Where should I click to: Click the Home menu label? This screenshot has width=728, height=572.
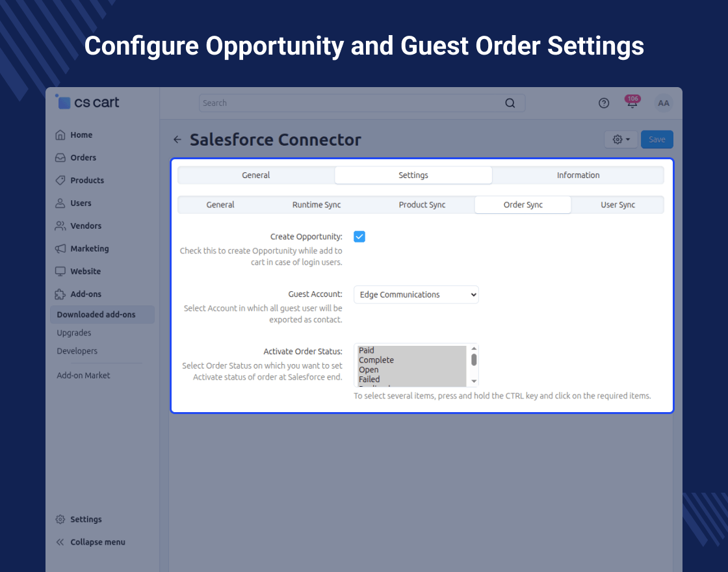coord(81,135)
